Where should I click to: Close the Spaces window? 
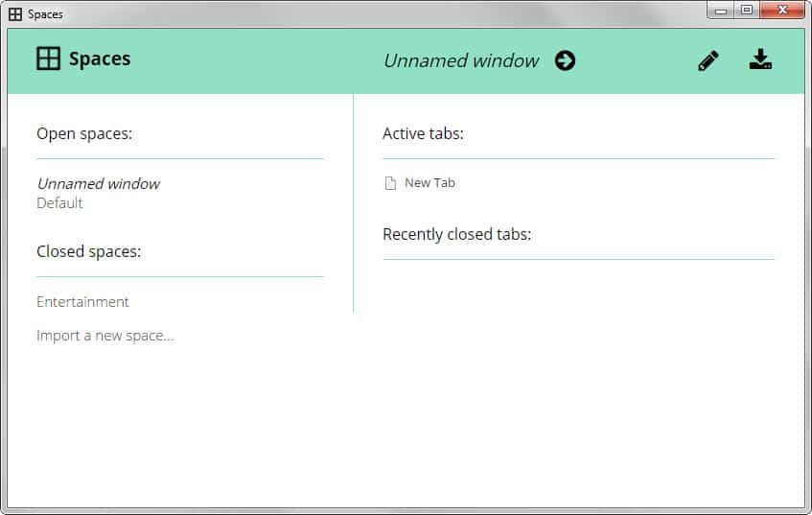[x=782, y=11]
